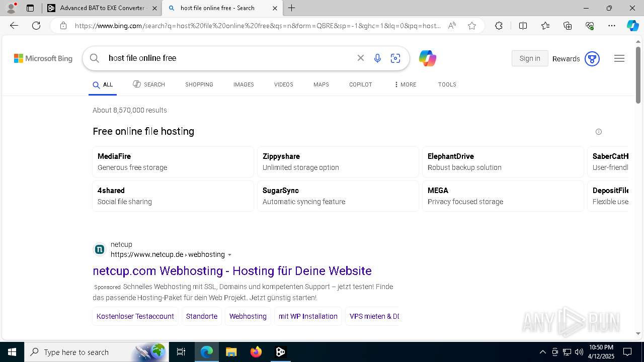Open the Favorites list icon
This screenshot has height=362, width=644.
point(545,26)
